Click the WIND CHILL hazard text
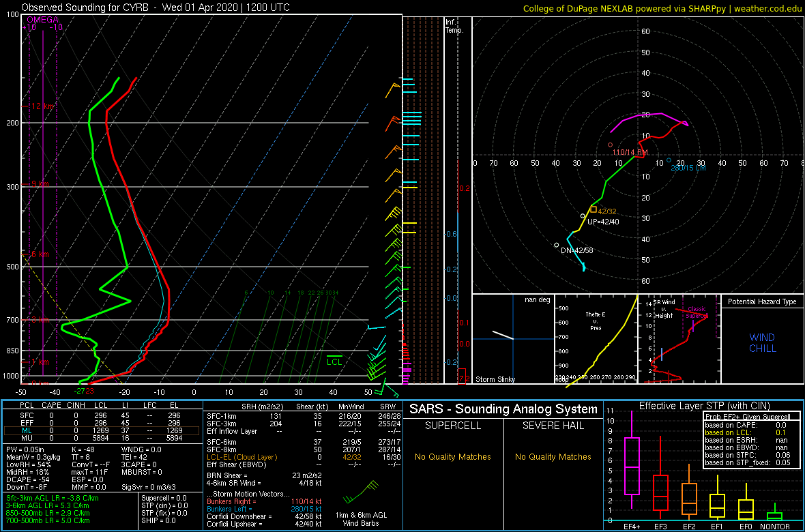Screen dimensions: 805x532 (762, 343)
